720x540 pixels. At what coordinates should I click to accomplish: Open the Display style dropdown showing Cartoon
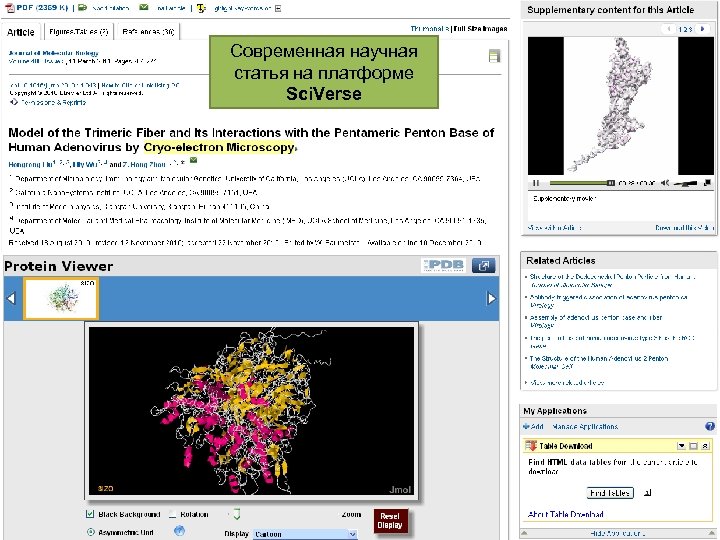pyautogui.click(x=305, y=534)
